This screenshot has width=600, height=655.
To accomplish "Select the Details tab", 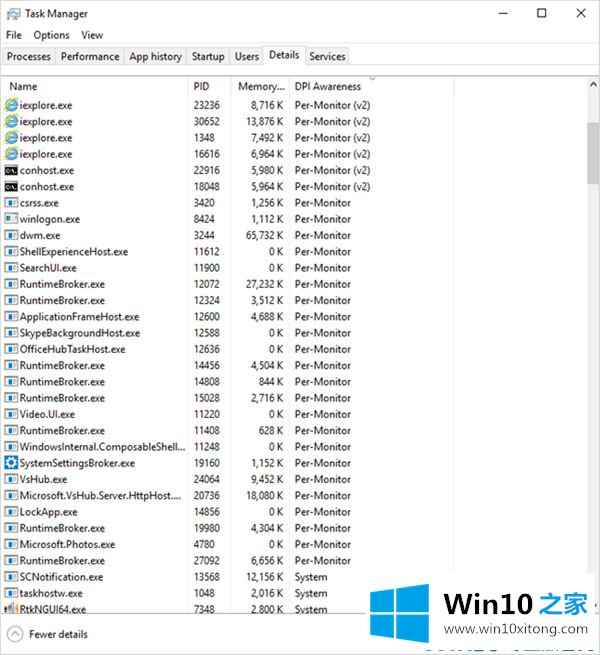I will [284, 55].
